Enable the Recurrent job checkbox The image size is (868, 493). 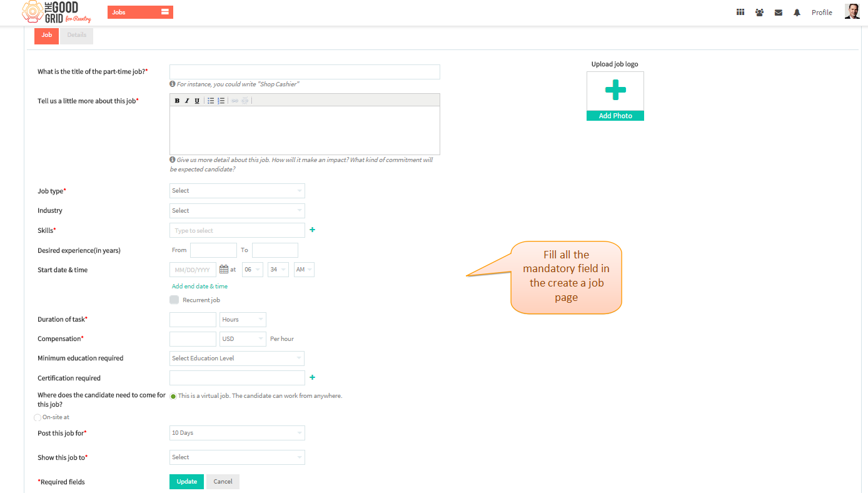point(174,300)
